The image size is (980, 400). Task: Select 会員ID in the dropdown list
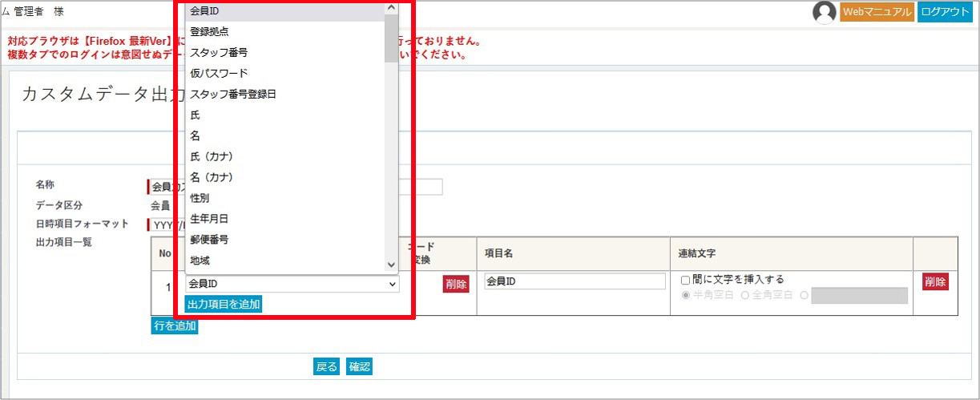[x=284, y=10]
